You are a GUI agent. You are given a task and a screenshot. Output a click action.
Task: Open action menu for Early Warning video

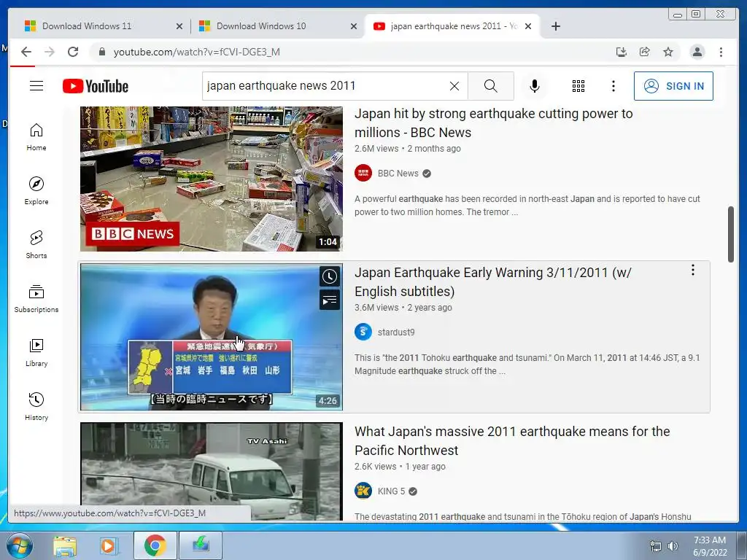pos(693,271)
